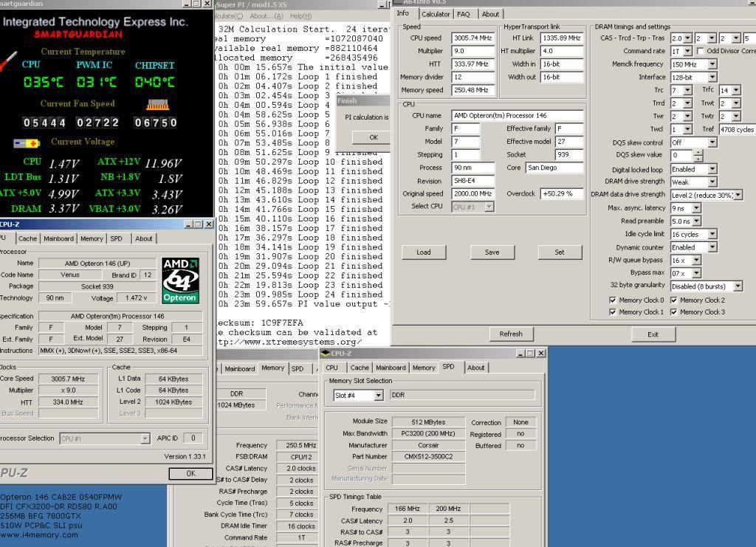Select the Info tab in A64Info

coord(403,13)
